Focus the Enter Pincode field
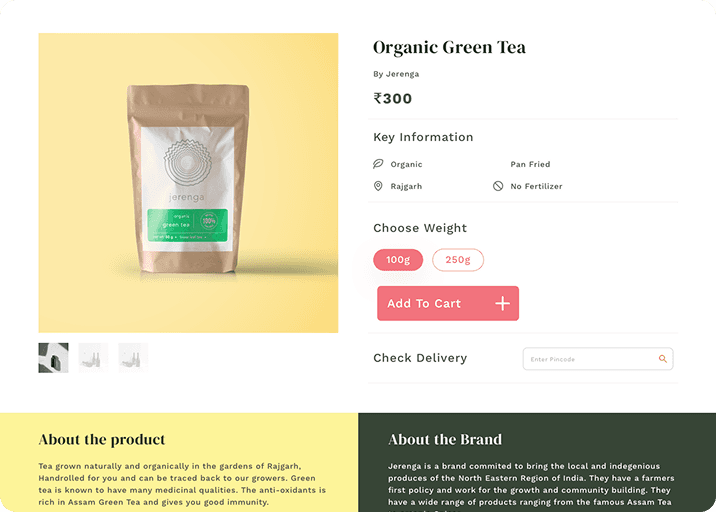This screenshot has height=512, width=716. tap(598, 359)
